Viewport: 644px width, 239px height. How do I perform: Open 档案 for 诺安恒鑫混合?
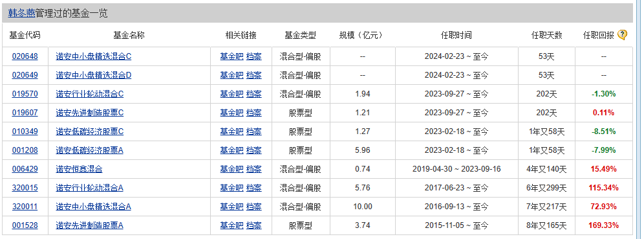tap(254, 169)
